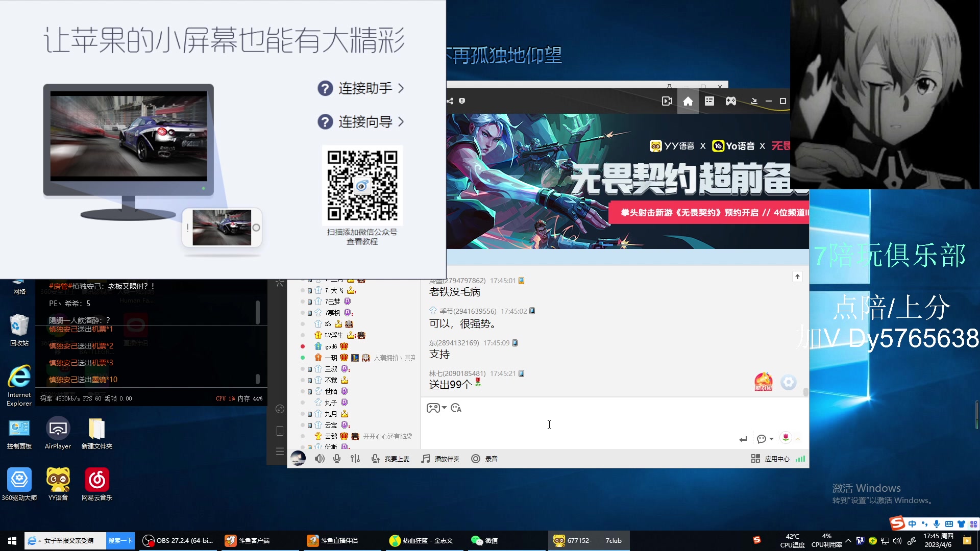Image resolution: width=980 pixels, height=551 pixels.
Task: Open the 360驱动大师 desktop icon
Action: pyautogui.click(x=19, y=484)
